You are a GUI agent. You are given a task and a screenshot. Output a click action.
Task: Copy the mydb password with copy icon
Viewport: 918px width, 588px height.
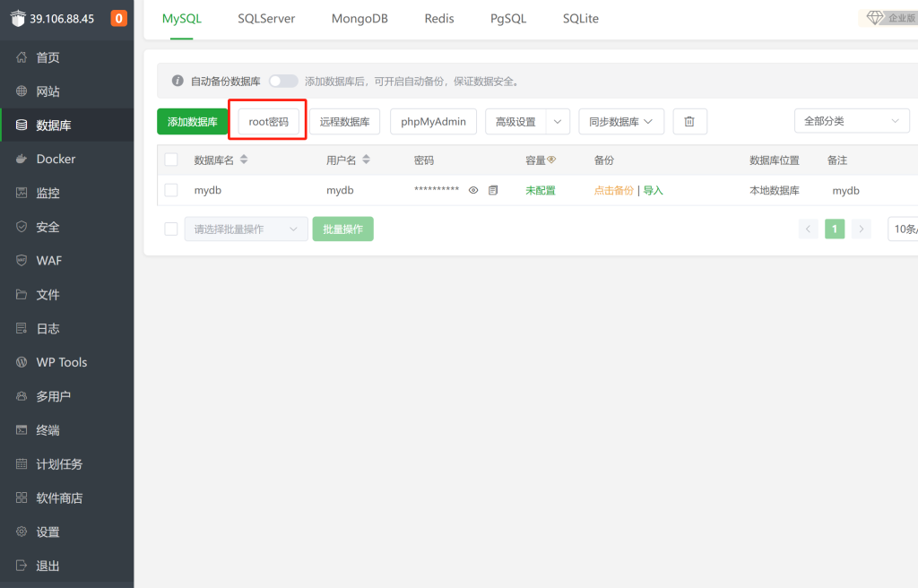[493, 190]
